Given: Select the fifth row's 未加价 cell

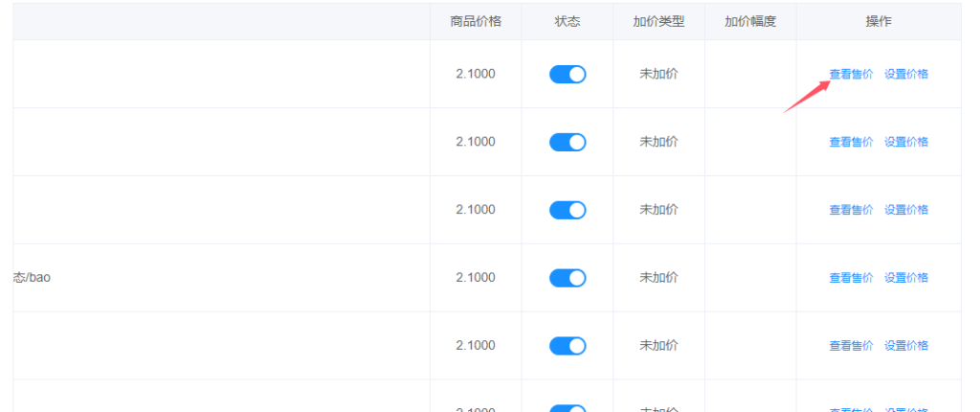Looking at the screenshot, I should click(x=658, y=345).
